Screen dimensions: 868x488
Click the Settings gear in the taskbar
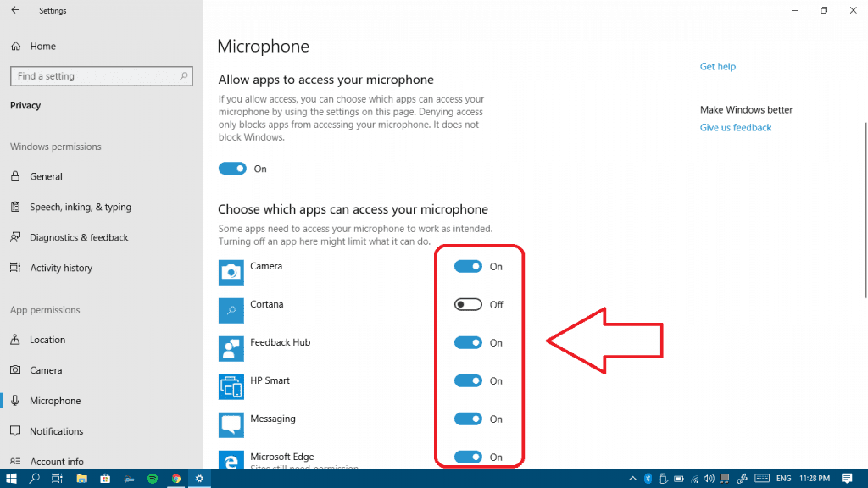click(199, 479)
